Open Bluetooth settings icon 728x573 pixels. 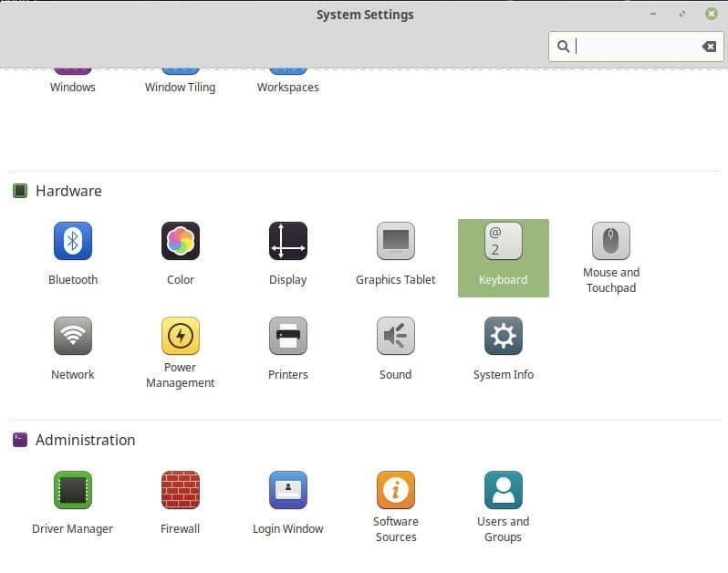[x=73, y=241]
